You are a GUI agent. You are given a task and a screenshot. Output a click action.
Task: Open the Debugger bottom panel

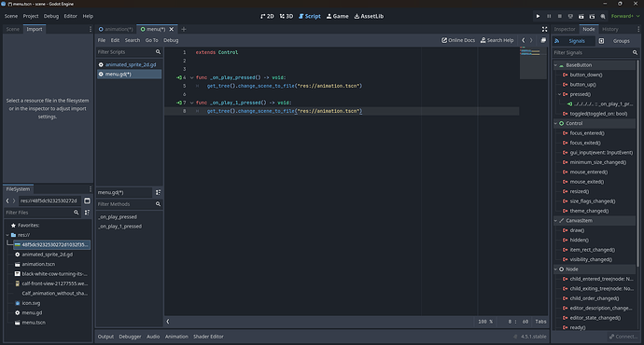click(130, 337)
